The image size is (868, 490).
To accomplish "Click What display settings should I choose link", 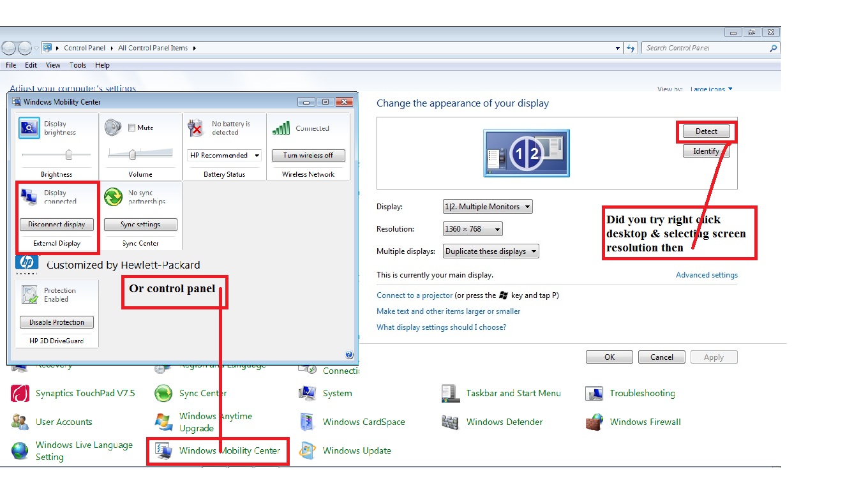I will pyautogui.click(x=441, y=327).
